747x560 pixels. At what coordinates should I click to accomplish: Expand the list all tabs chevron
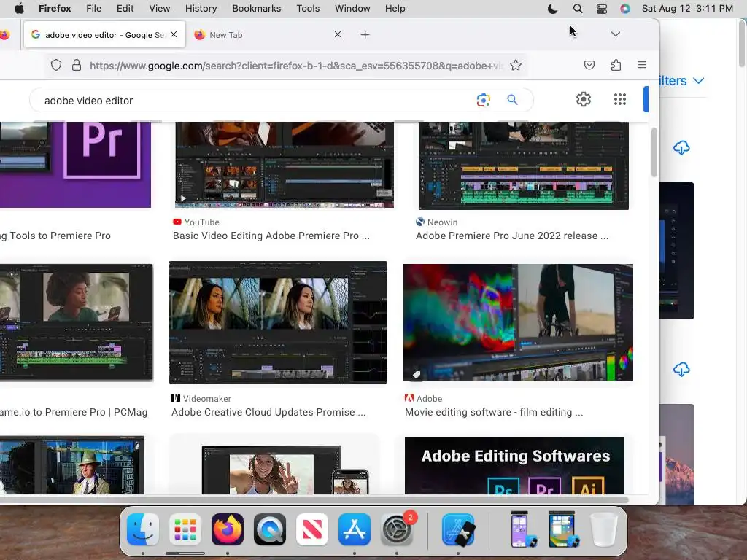tap(616, 34)
